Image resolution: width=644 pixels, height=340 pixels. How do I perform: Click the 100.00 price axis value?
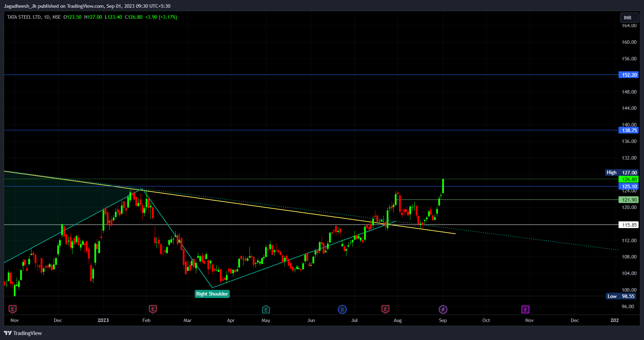[x=629, y=290]
